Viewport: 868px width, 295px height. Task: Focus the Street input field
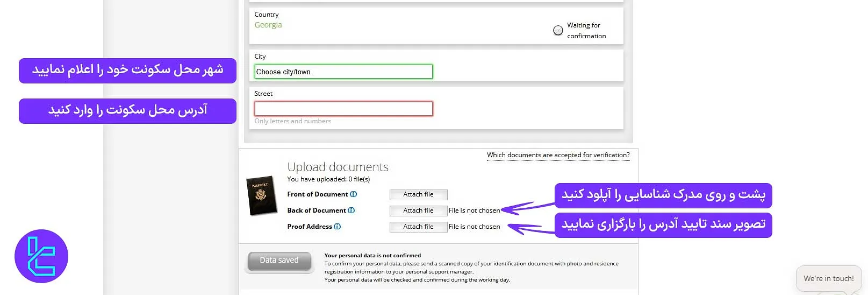(343, 109)
